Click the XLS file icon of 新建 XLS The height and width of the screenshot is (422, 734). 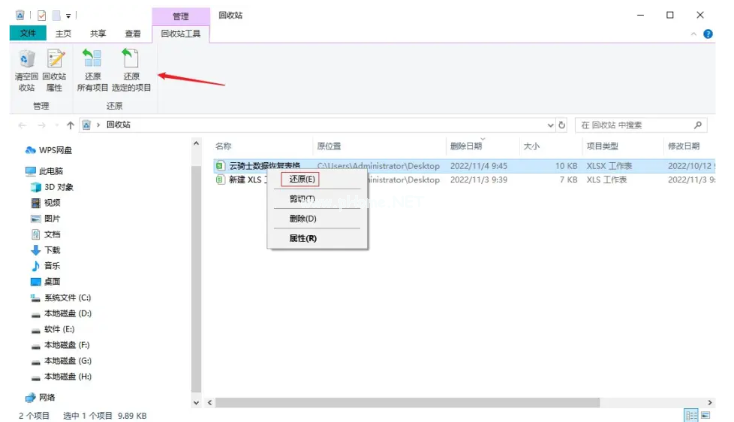tap(220, 180)
